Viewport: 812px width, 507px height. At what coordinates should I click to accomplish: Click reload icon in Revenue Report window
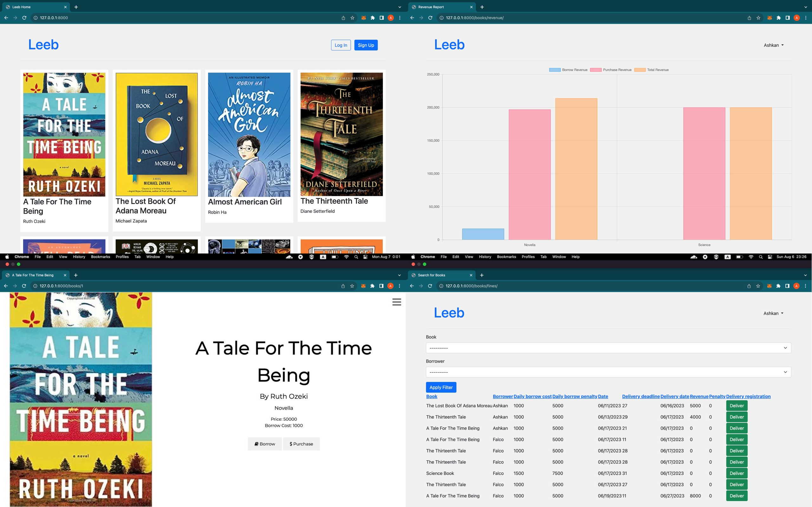coord(430,18)
